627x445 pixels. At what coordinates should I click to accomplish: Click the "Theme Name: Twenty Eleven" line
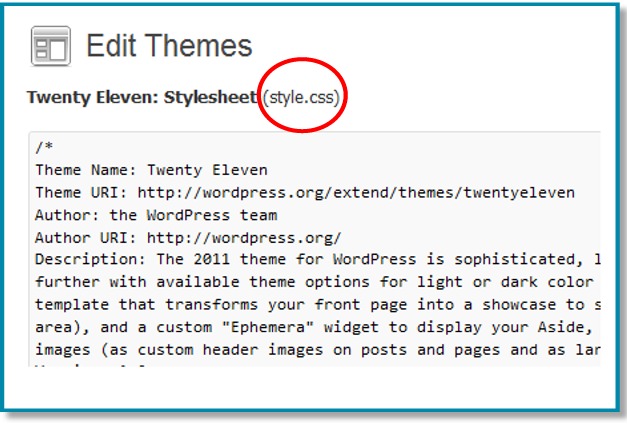151,170
